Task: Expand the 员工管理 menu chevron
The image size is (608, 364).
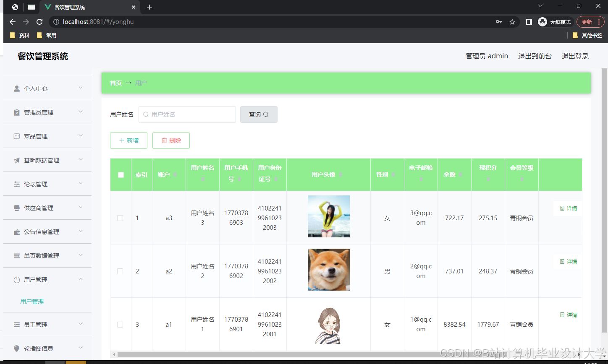Action: coord(81,324)
